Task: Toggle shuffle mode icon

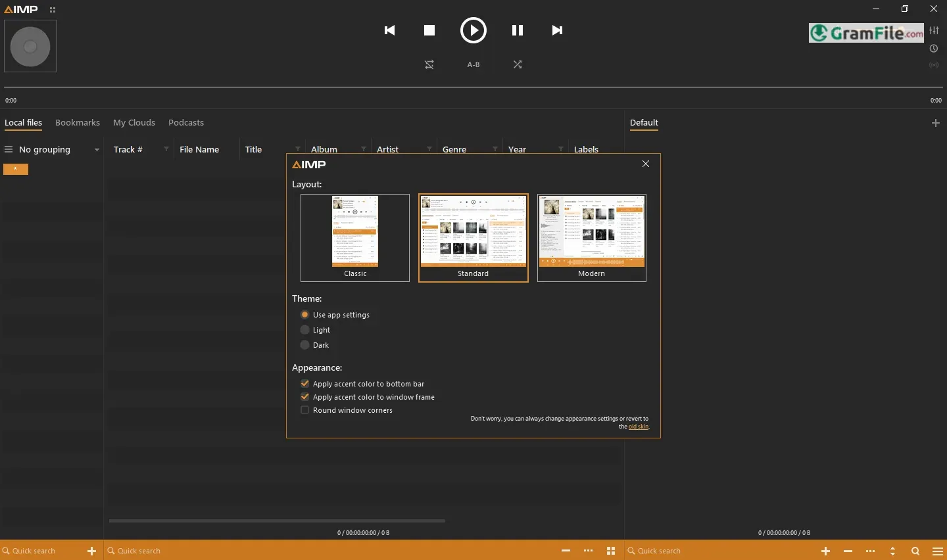Action: point(518,64)
